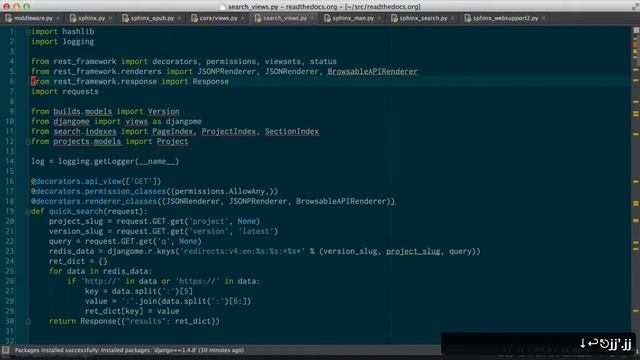Click SectionIndex in line 11
The image size is (640, 360).
pyautogui.click(x=292, y=131)
